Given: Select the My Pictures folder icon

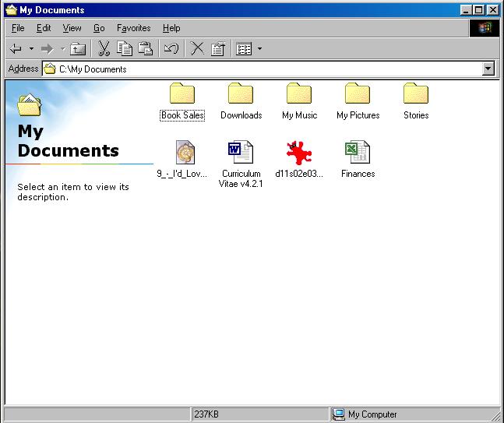Looking at the screenshot, I should coord(358,93).
